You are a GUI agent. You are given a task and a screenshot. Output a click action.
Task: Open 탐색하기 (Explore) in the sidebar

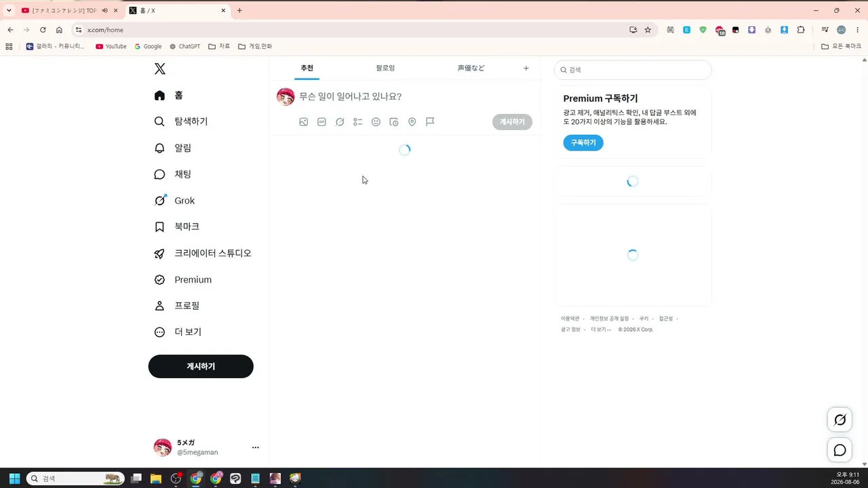click(x=181, y=122)
